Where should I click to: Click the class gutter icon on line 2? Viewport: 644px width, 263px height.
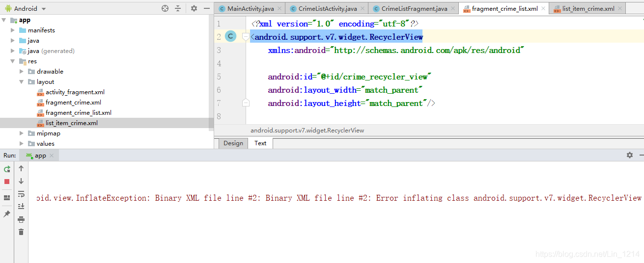point(230,36)
